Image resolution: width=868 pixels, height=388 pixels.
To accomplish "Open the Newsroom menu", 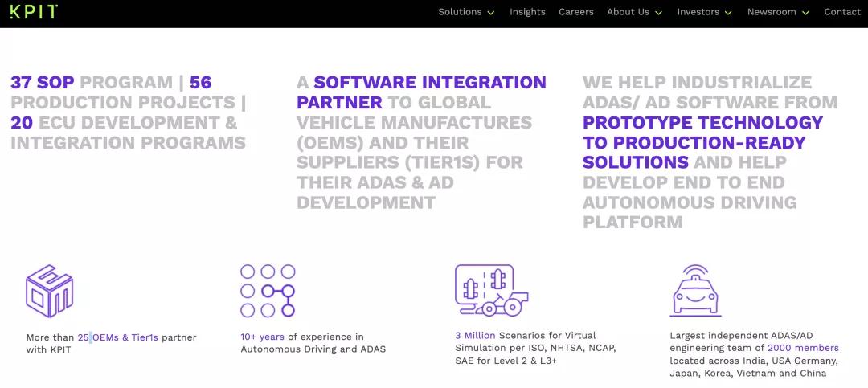I will point(772,11).
